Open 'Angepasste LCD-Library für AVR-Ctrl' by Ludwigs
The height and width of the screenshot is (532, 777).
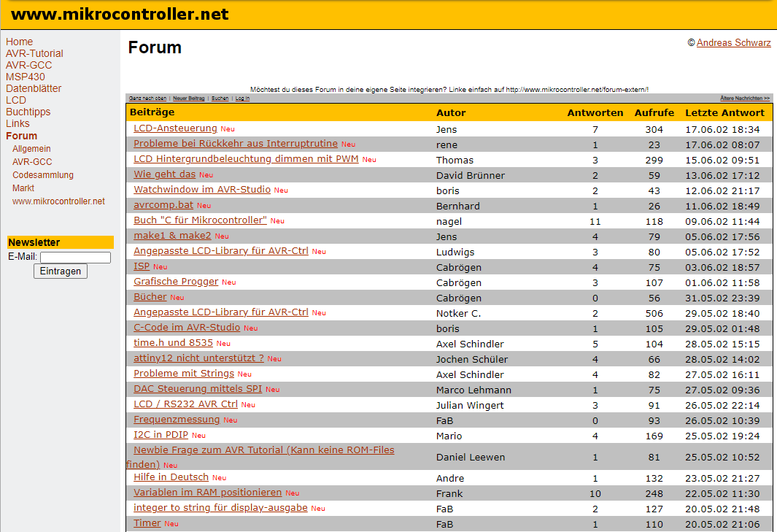click(221, 251)
